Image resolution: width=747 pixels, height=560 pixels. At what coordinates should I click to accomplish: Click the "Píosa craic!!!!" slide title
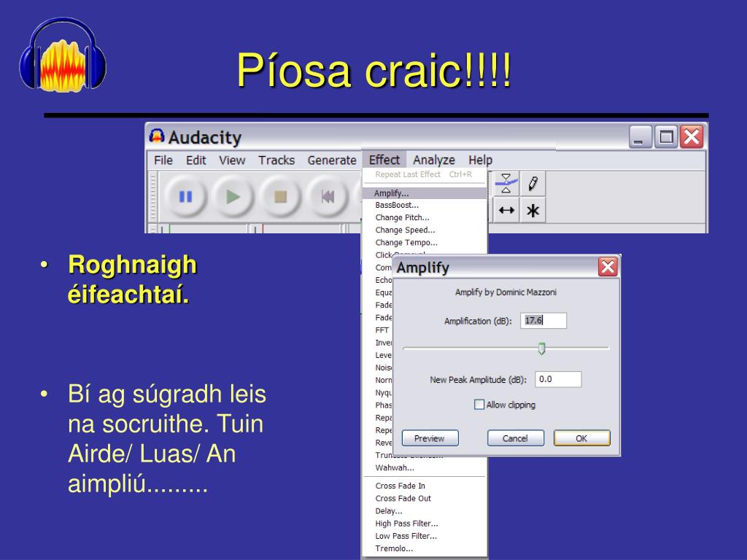pos(374,71)
